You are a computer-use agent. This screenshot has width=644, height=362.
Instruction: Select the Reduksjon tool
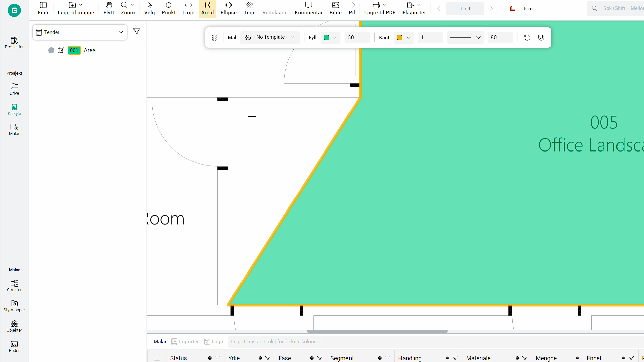pos(275,9)
